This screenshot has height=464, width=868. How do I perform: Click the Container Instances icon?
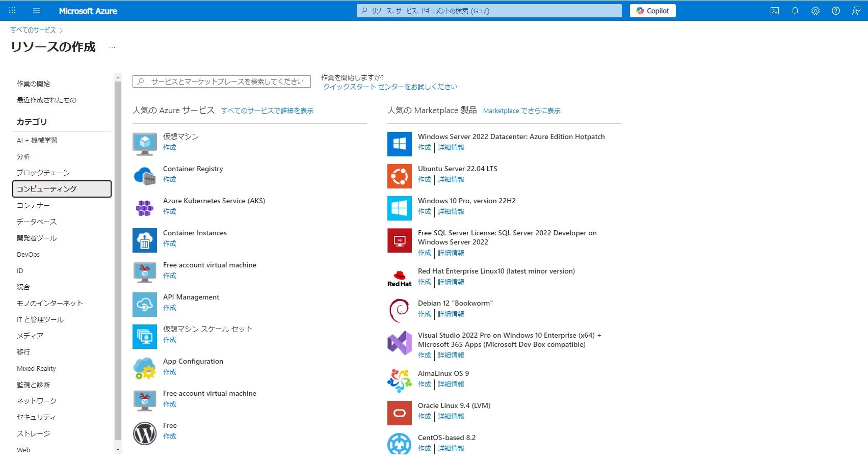point(145,240)
